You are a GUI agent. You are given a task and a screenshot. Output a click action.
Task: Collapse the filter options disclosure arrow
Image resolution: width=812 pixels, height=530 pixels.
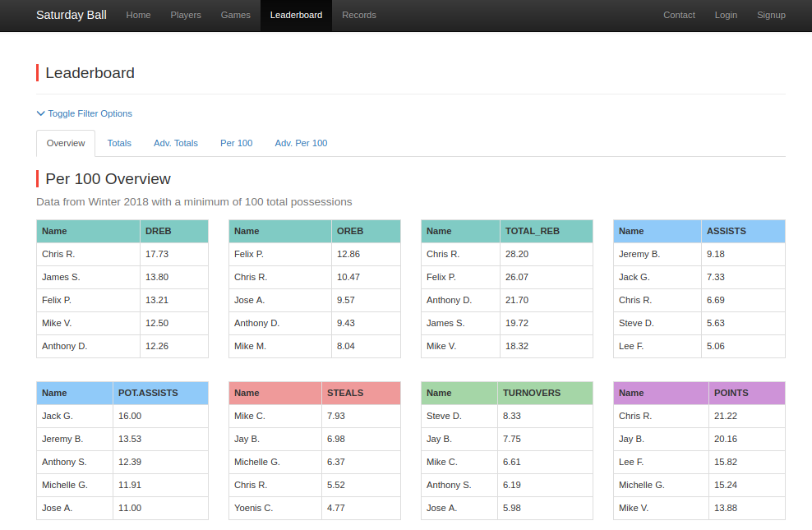pos(41,113)
